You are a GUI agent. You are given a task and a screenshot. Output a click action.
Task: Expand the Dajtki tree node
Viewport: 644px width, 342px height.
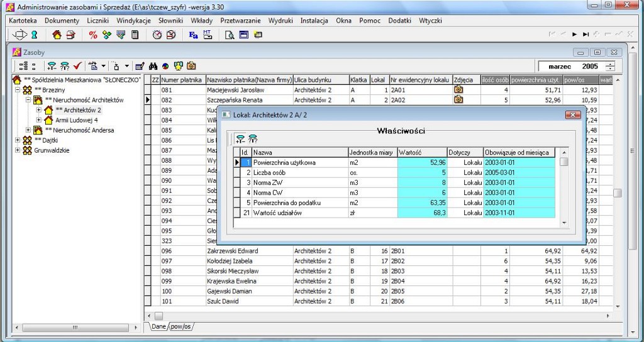coord(18,140)
